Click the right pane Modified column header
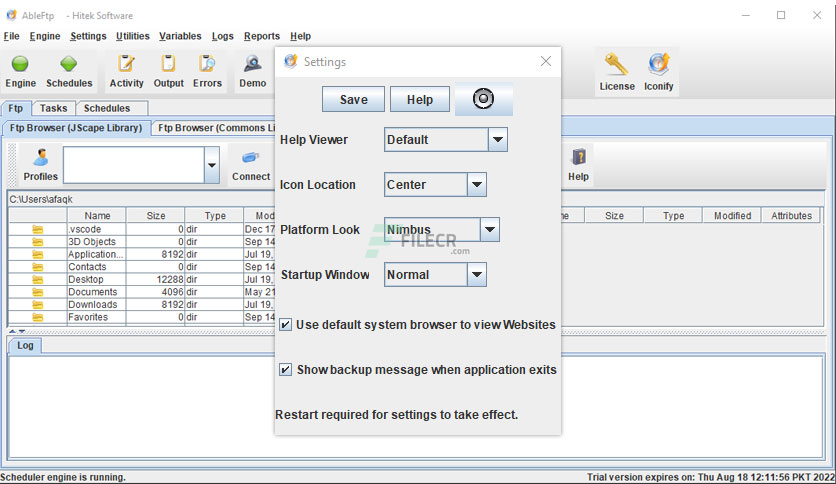The width and height of the screenshot is (836, 484). [x=733, y=216]
